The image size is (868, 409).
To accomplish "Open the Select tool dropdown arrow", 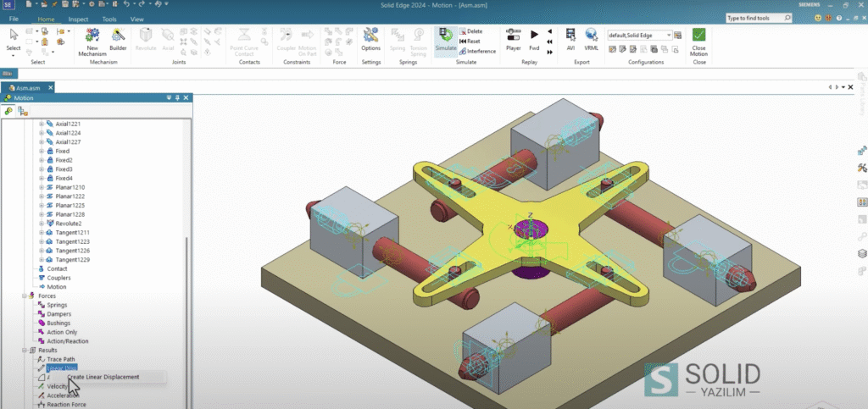I will point(14,55).
